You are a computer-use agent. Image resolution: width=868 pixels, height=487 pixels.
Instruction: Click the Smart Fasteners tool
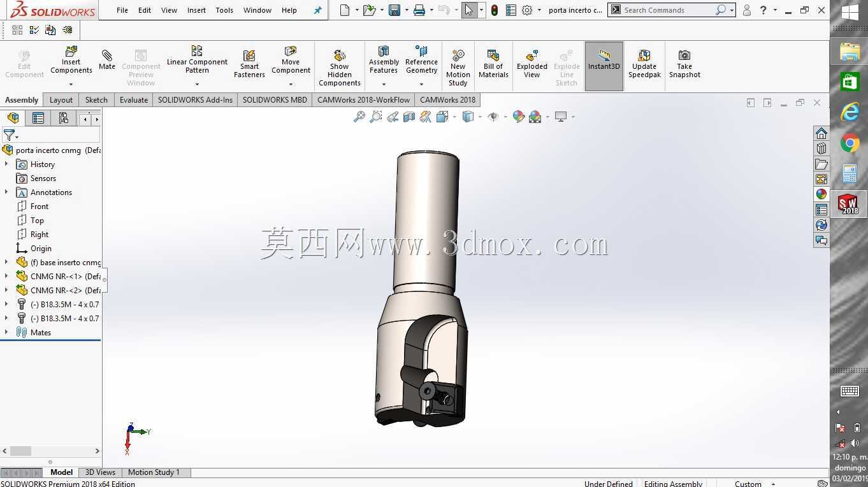[249, 64]
